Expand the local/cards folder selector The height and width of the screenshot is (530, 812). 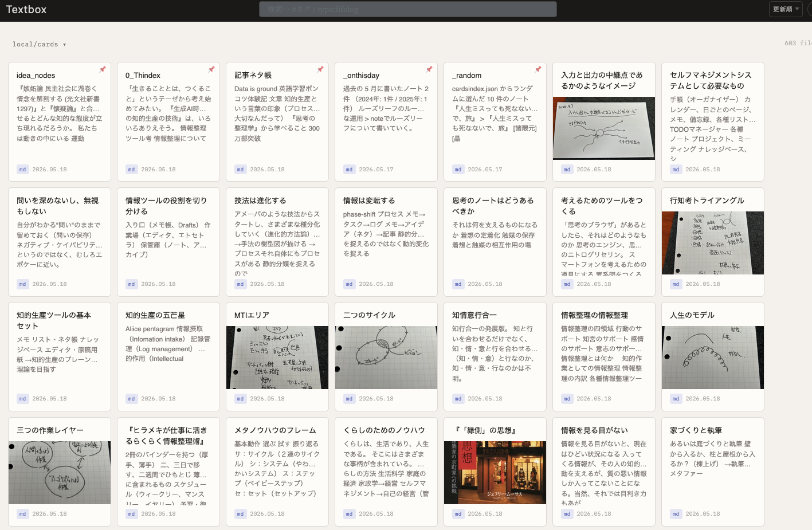[x=40, y=44]
